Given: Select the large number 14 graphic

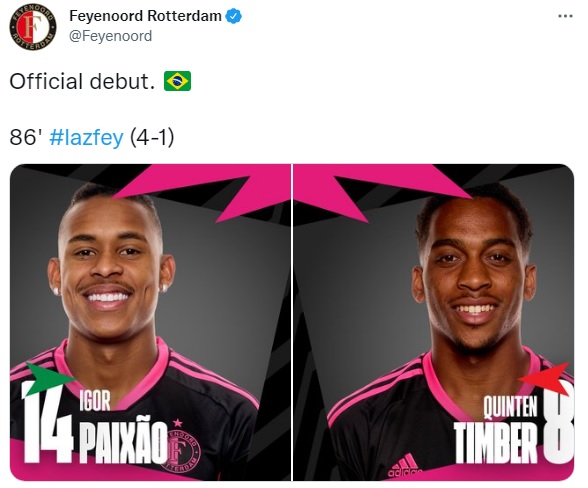Looking at the screenshot, I should point(47,423).
